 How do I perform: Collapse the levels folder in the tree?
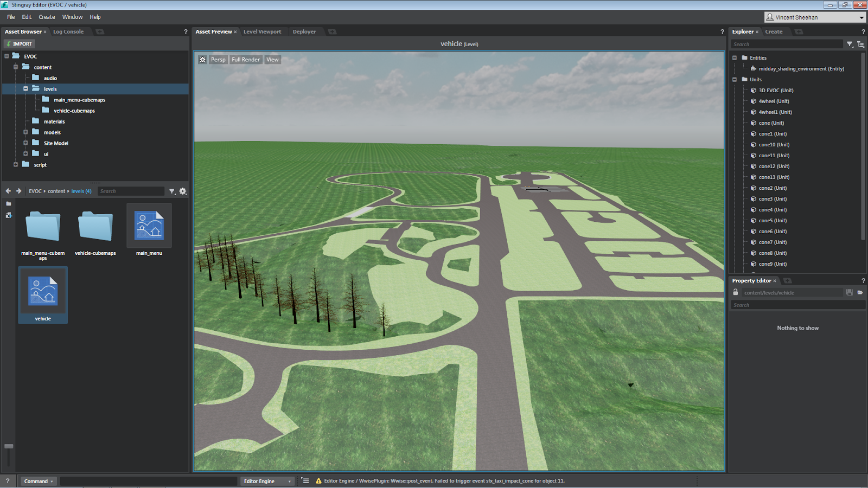tap(25, 88)
